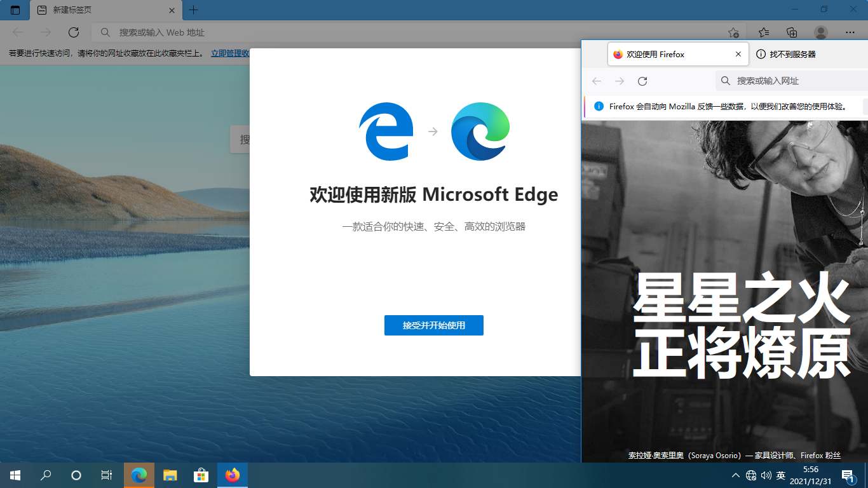Open Edge collections icon
This screenshot has height=488, width=868.
point(792,32)
